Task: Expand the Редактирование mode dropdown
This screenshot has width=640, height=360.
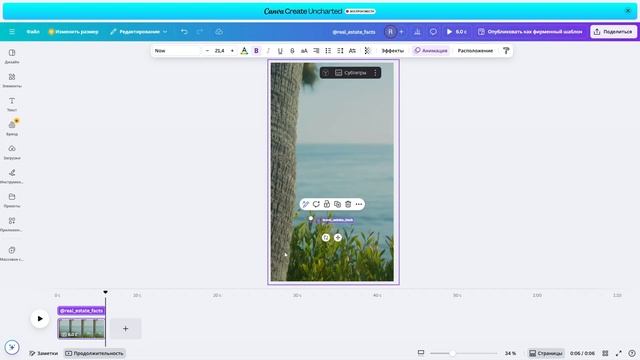Action: [139, 32]
